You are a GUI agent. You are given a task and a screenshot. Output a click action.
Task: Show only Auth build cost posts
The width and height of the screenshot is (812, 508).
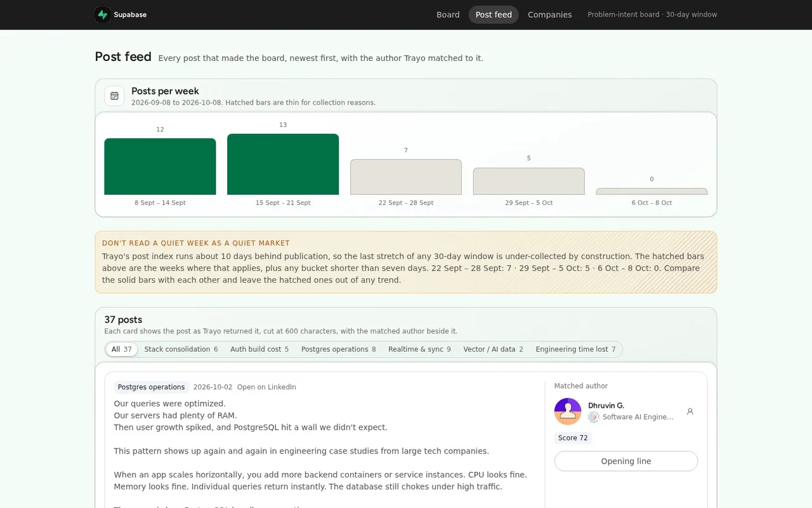point(259,349)
